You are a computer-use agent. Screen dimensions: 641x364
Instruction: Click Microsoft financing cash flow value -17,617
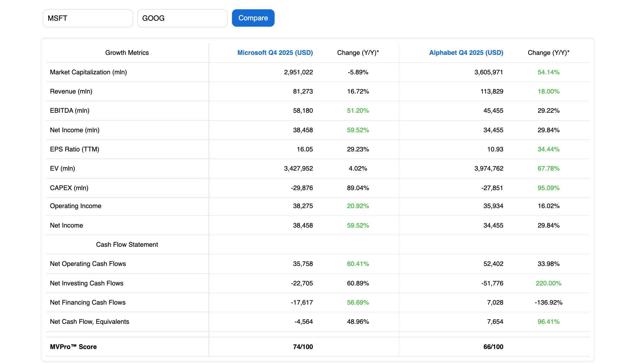pos(302,303)
